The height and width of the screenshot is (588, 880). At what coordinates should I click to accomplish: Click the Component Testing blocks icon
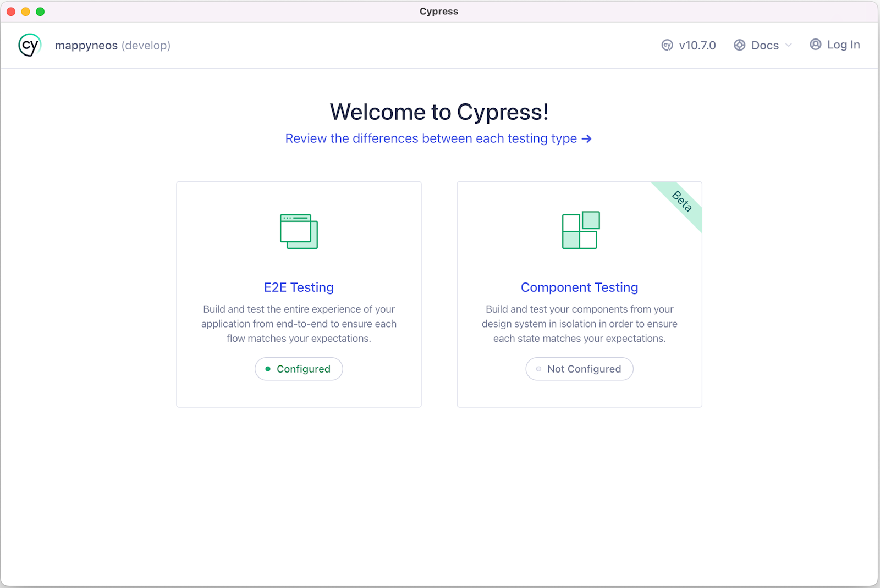point(581,230)
